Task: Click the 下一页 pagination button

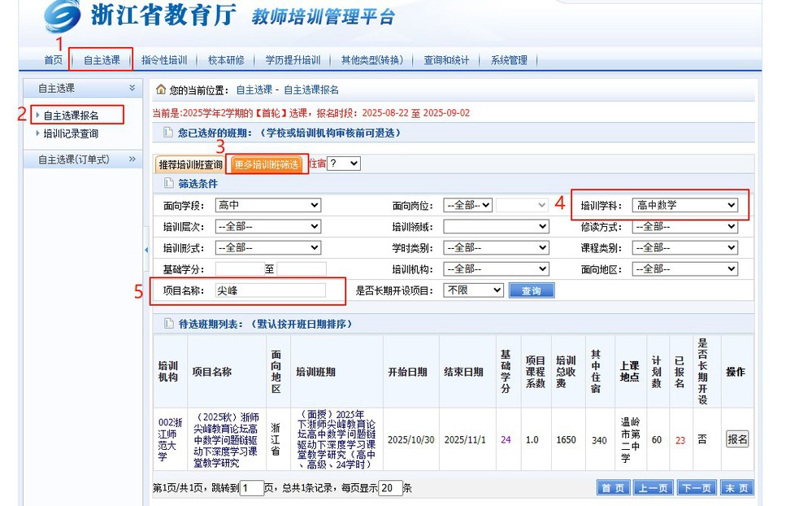Action: pos(696,488)
